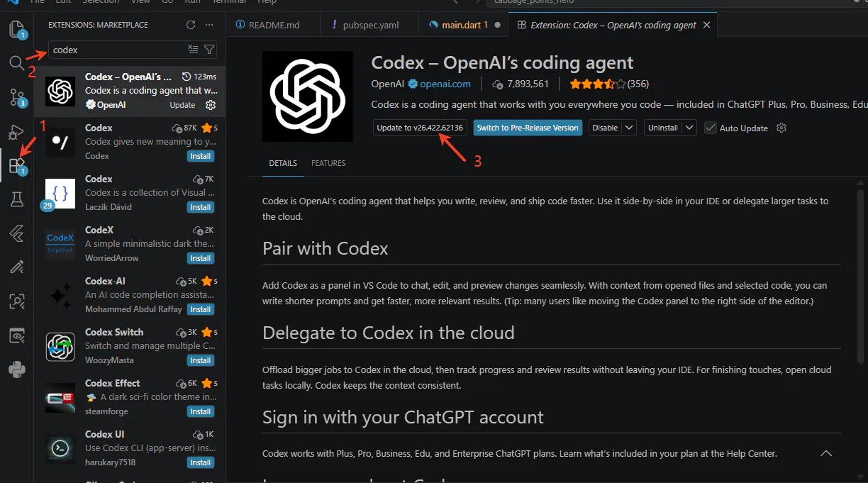Select the FEATURES tab

pos(328,163)
